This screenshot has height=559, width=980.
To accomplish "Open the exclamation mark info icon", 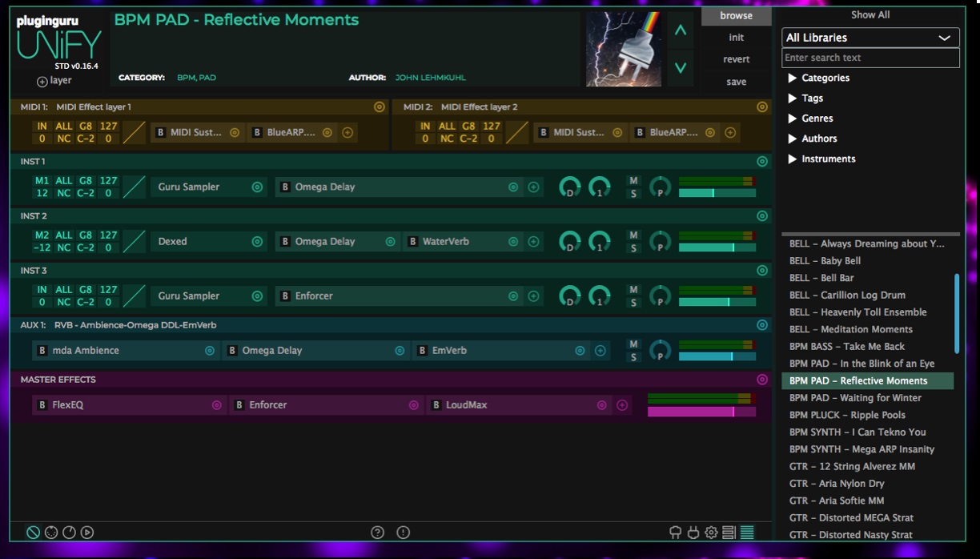I will tap(403, 532).
